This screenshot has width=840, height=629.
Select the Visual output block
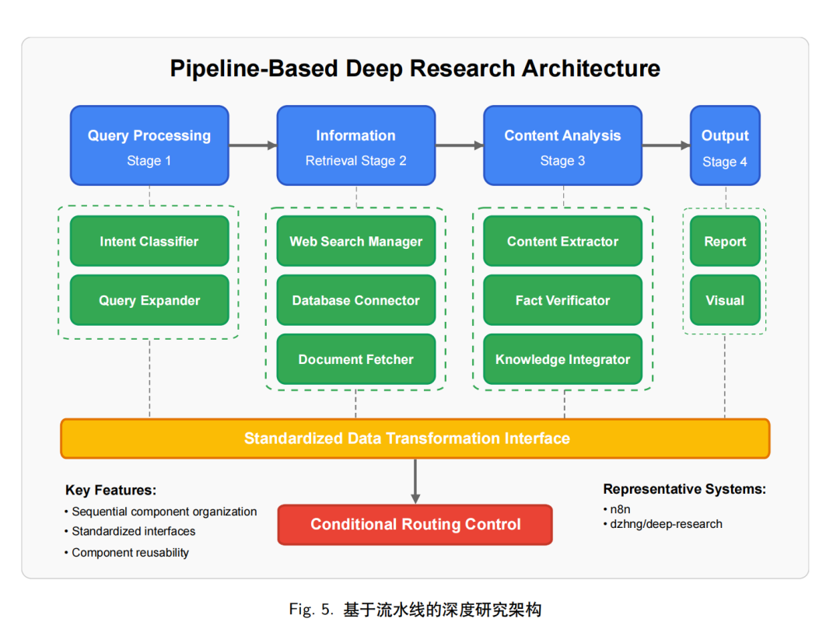[725, 300]
